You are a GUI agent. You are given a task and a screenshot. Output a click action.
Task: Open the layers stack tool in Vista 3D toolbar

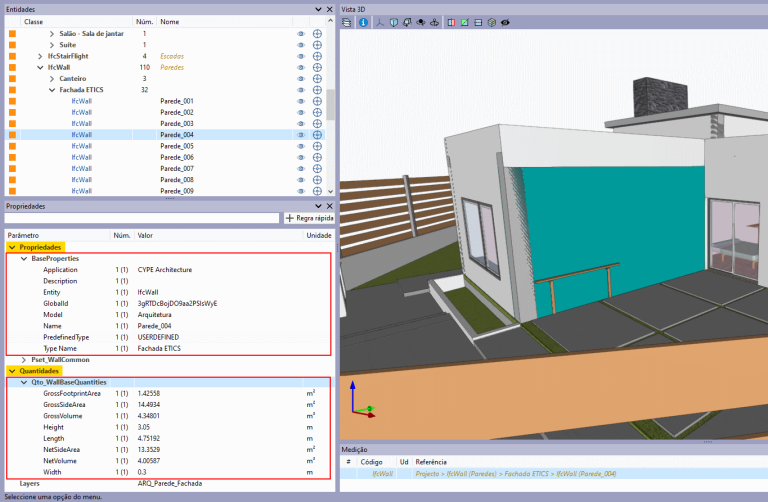point(347,23)
